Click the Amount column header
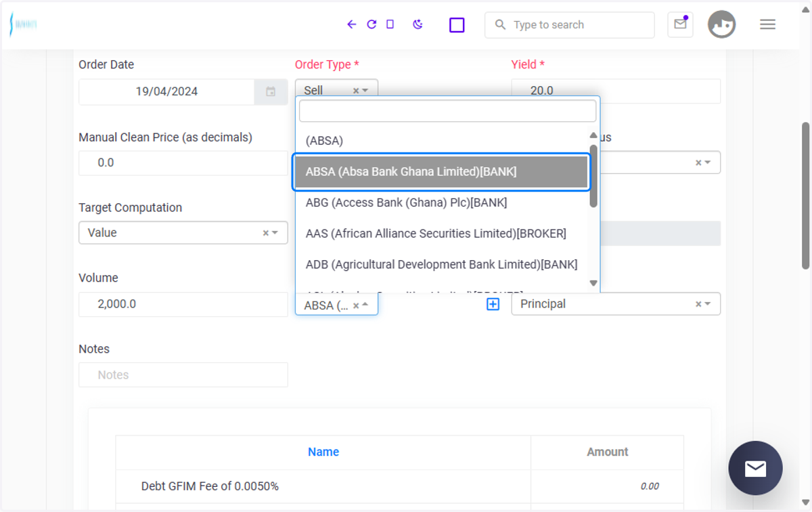 click(x=607, y=452)
